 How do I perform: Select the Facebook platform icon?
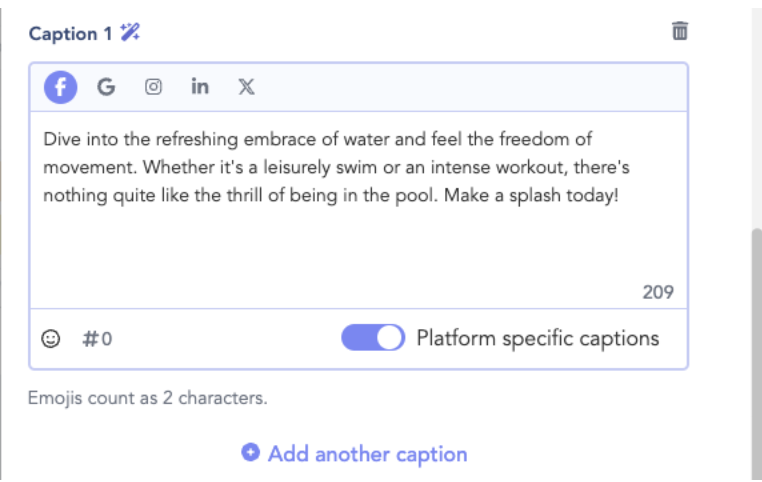[x=60, y=87]
